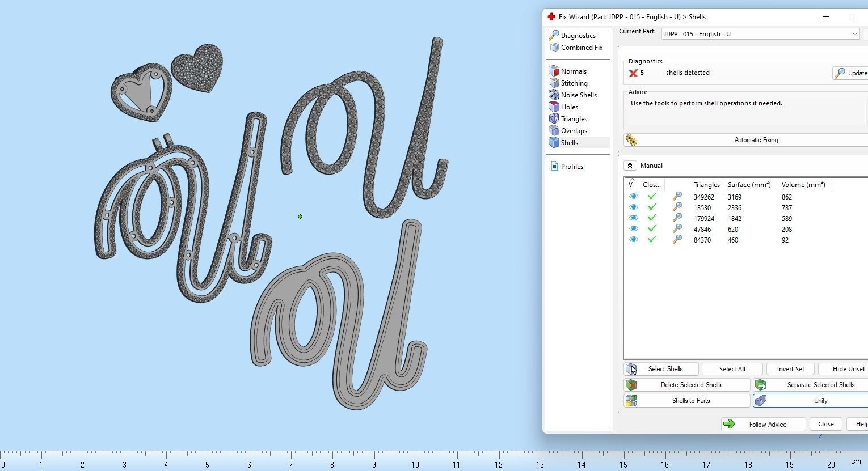The height and width of the screenshot is (471, 868).
Task: Open Profiles in the wizard sidebar
Action: point(572,167)
